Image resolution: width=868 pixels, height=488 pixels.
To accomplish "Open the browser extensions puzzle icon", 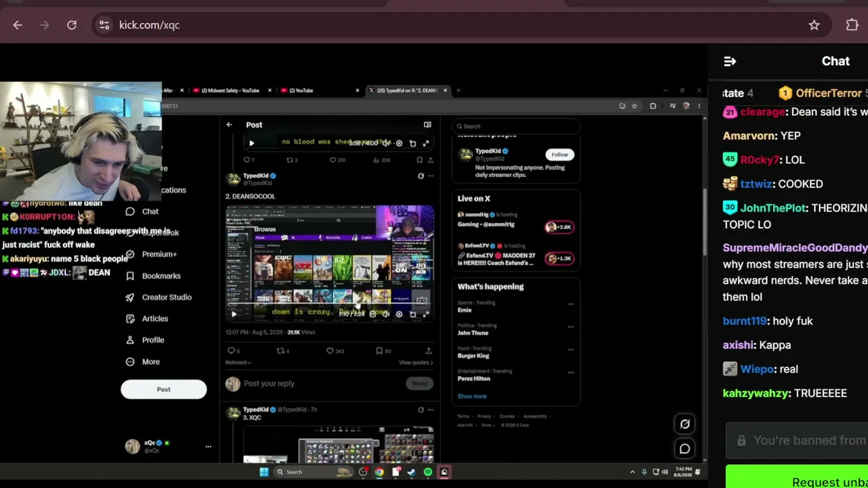I will point(852,25).
